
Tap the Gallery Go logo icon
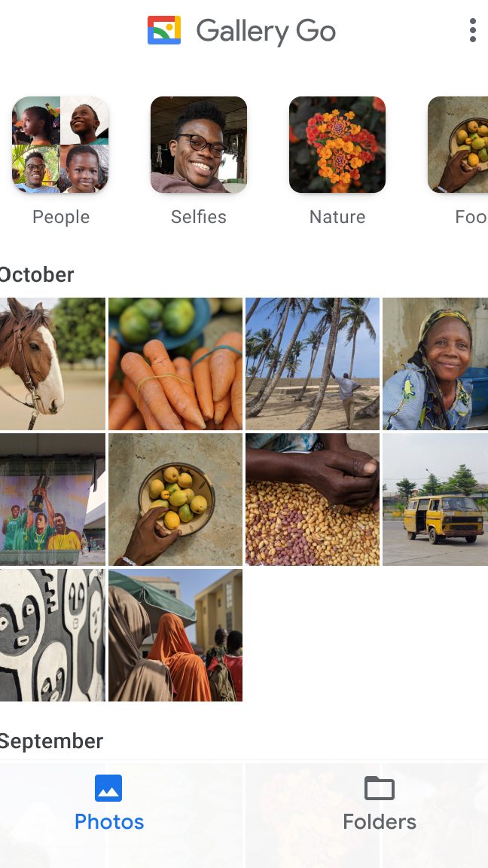tap(163, 30)
